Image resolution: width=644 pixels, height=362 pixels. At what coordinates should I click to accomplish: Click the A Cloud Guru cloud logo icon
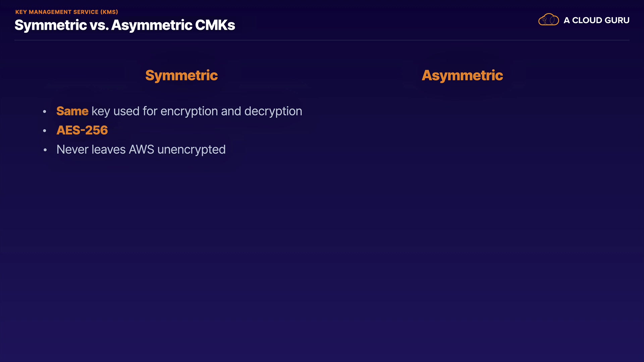[x=548, y=20]
